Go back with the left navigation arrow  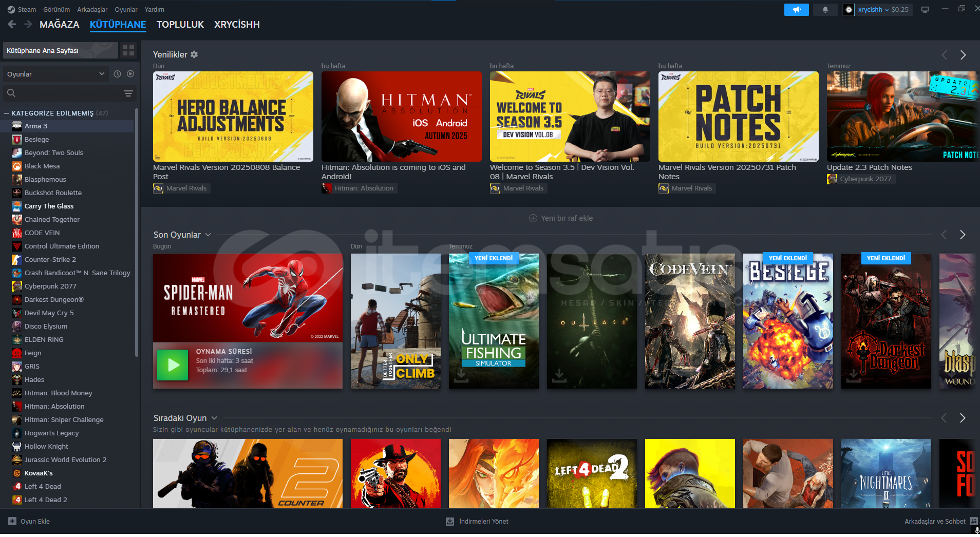coord(12,24)
